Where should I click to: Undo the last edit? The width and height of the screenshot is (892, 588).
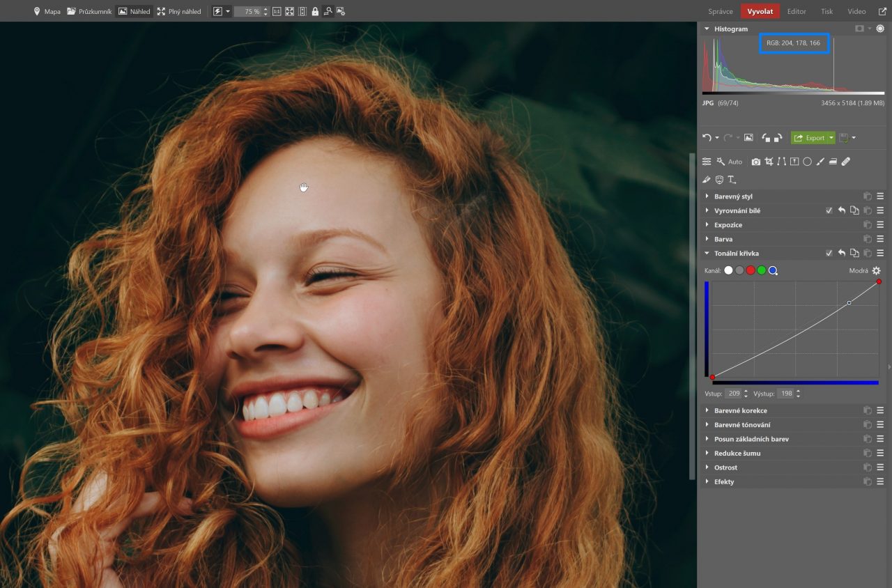pyautogui.click(x=707, y=138)
